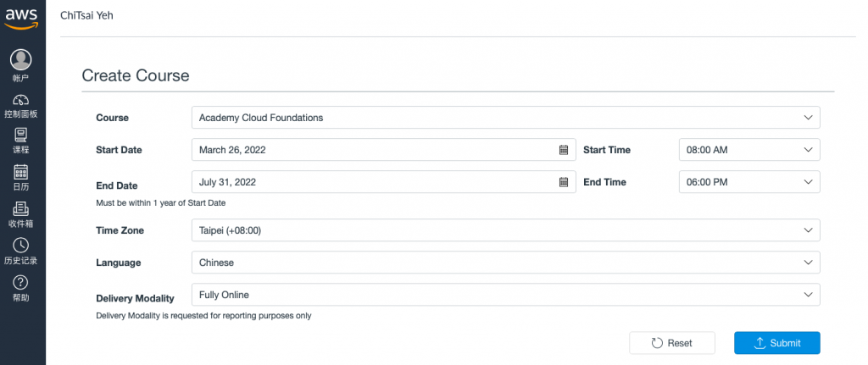View history (历史记录) clock icon
The image size is (868, 365).
[x=21, y=246]
